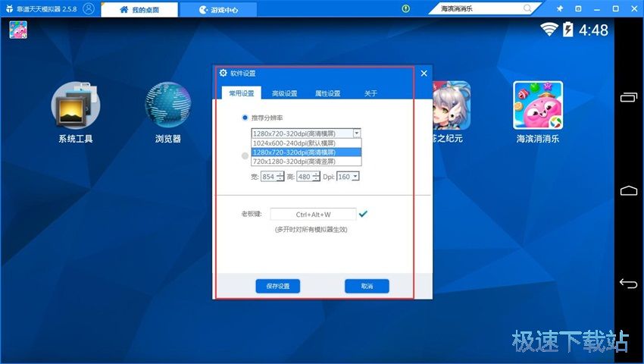The width and height of the screenshot is (644, 364).
Task: Choose 1280x720-320dpi highlighted option
Action: (306, 152)
